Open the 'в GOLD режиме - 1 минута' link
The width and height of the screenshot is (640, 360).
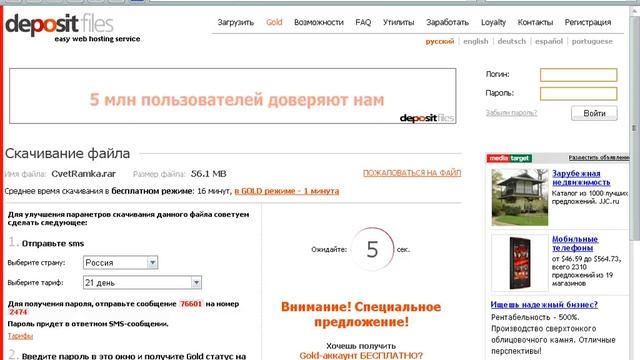click(x=287, y=191)
